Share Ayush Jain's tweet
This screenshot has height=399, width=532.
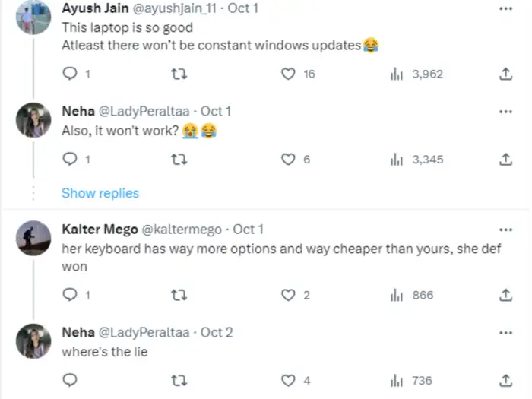(505, 74)
